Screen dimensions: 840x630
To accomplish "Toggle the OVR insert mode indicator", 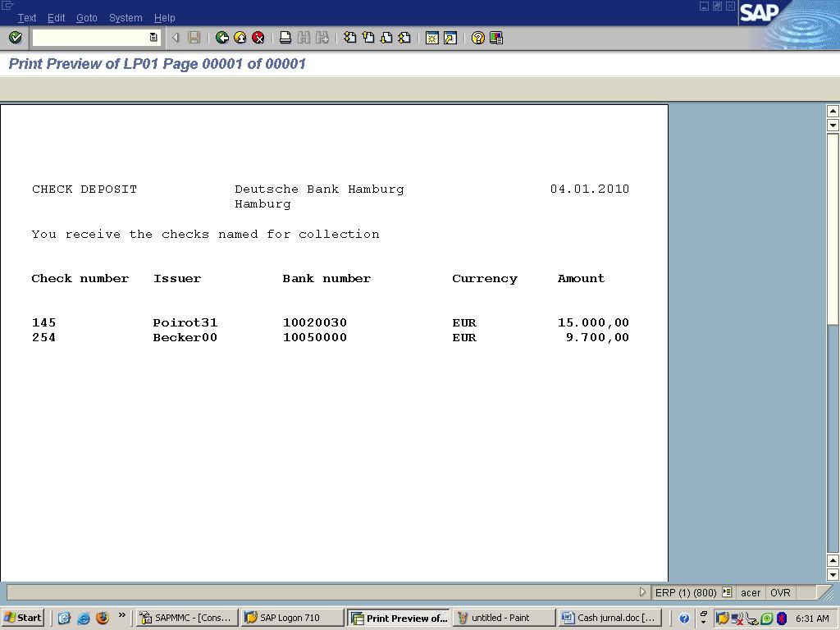I will 780,592.
